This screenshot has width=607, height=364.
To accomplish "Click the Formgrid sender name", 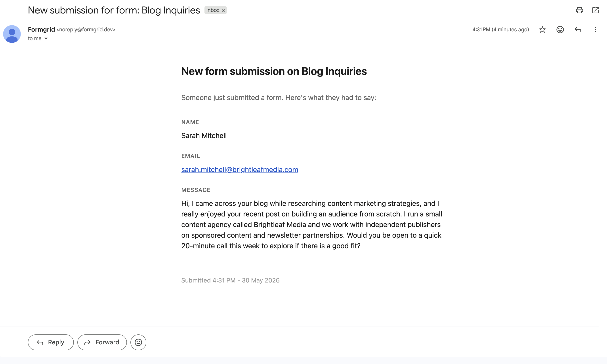I will point(41,29).
